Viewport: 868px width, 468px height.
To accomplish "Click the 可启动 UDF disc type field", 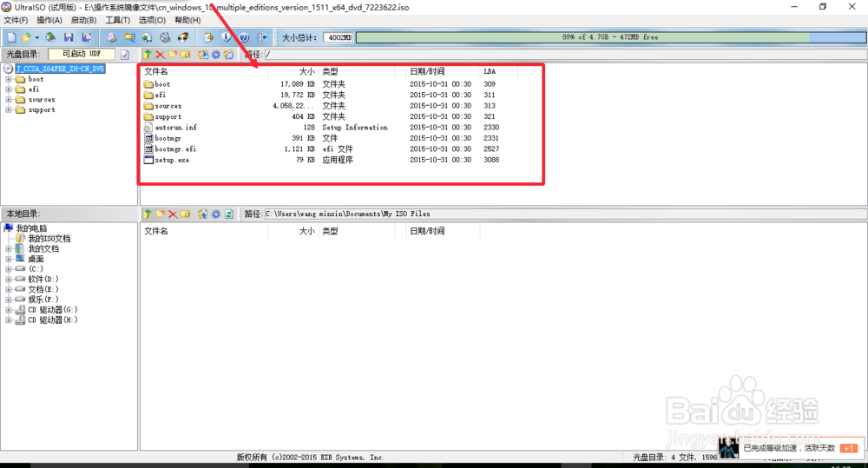I will (x=82, y=54).
